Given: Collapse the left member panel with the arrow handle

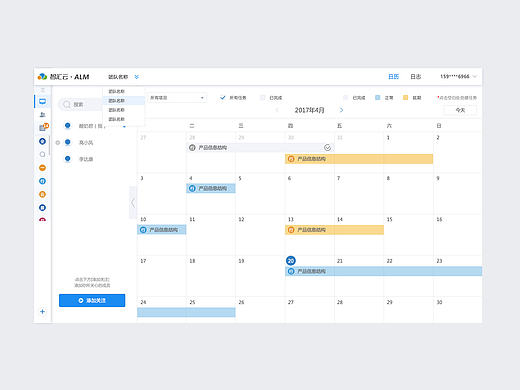Looking at the screenshot, I should tap(133, 203).
